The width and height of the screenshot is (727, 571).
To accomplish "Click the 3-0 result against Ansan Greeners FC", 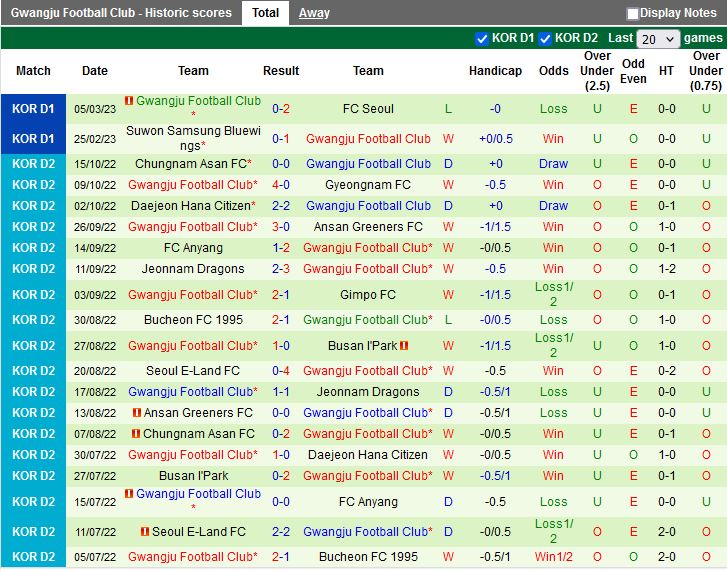I will [281, 227].
